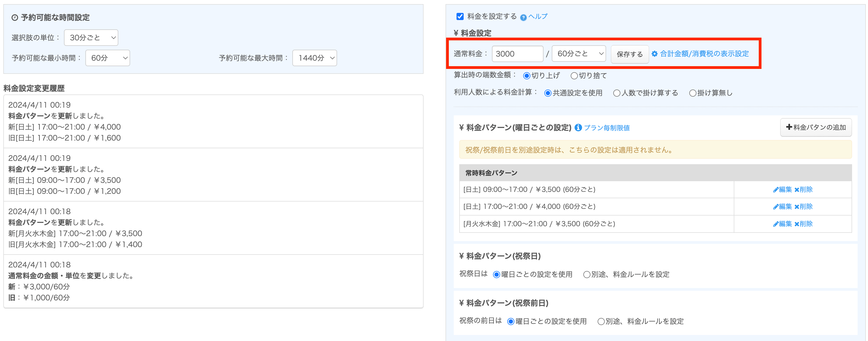The image size is (868, 341).
Task: Select 掛け算無し radio option
Action: [x=692, y=93]
